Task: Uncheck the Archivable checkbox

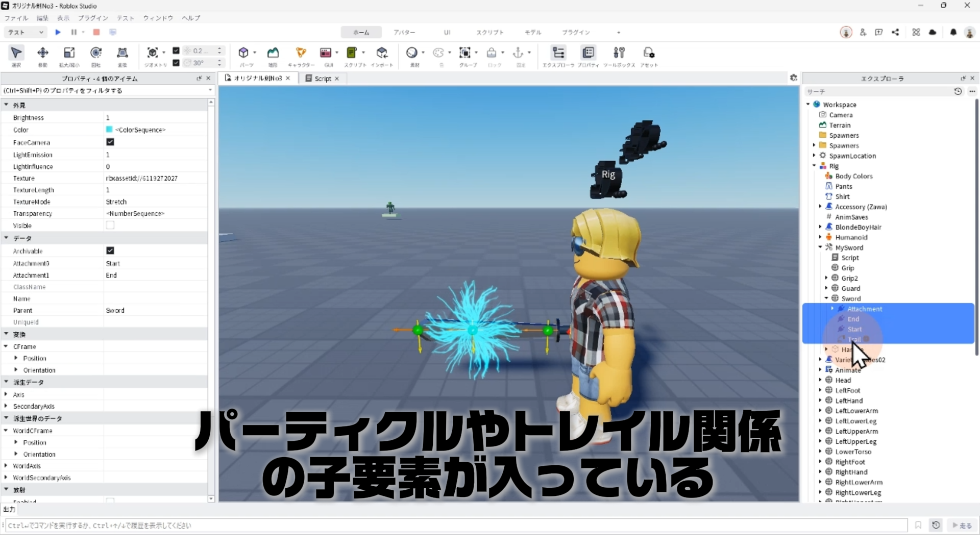Action: pyautogui.click(x=110, y=251)
